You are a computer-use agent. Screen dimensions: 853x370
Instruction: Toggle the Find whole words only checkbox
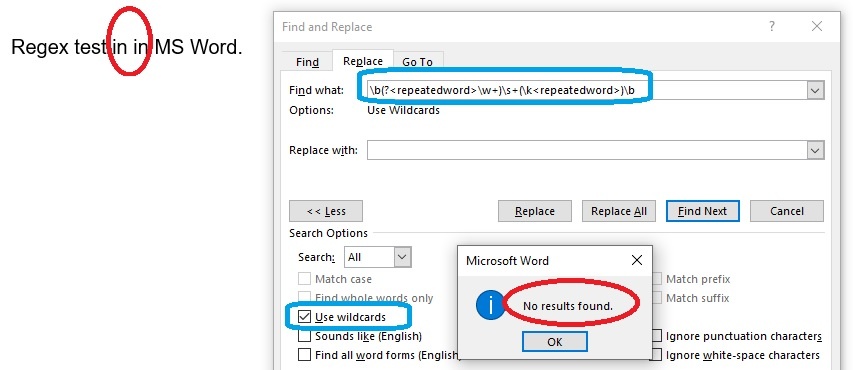304,298
